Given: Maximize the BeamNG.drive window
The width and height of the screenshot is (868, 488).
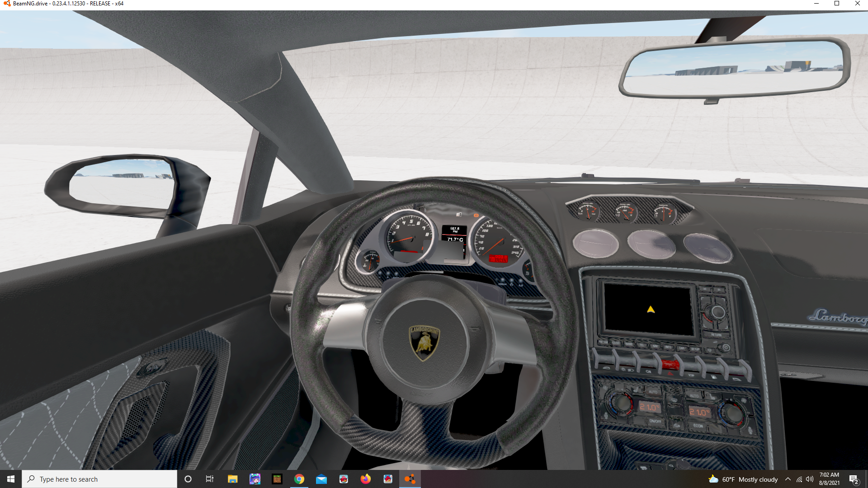Looking at the screenshot, I should (x=837, y=4).
